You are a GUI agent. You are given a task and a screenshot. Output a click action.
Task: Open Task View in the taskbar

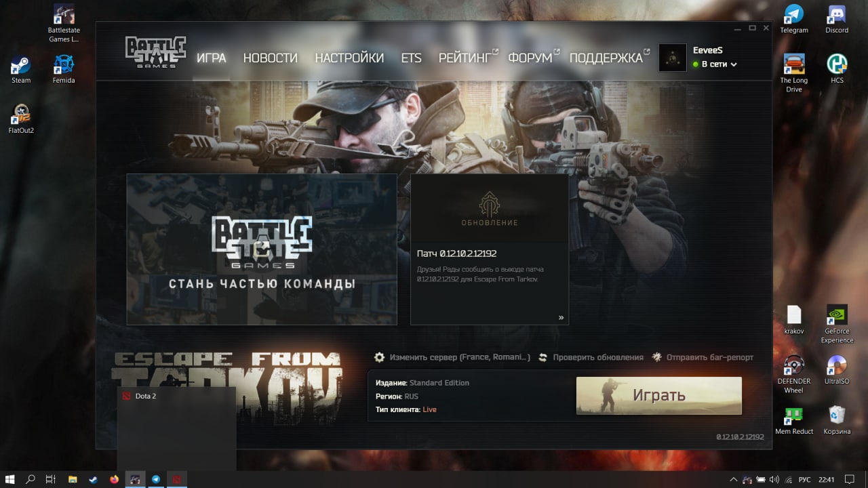point(51,479)
